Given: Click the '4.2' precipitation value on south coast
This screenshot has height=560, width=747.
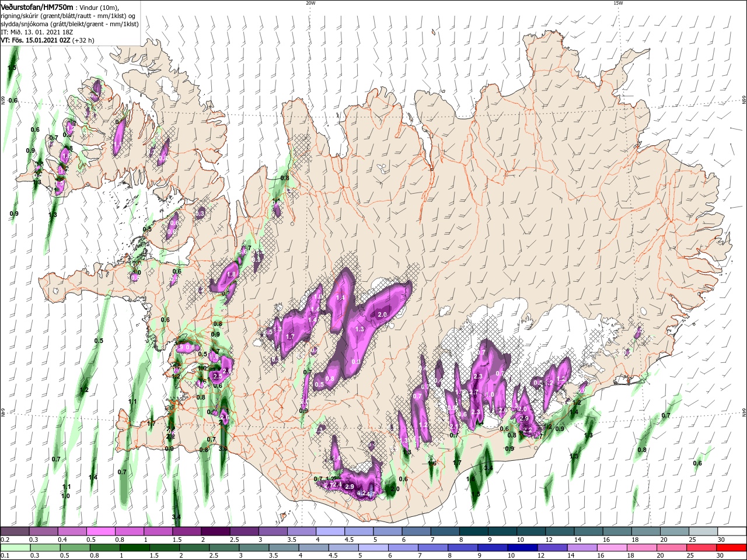Looking at the screenshot, I should (361, 493).
